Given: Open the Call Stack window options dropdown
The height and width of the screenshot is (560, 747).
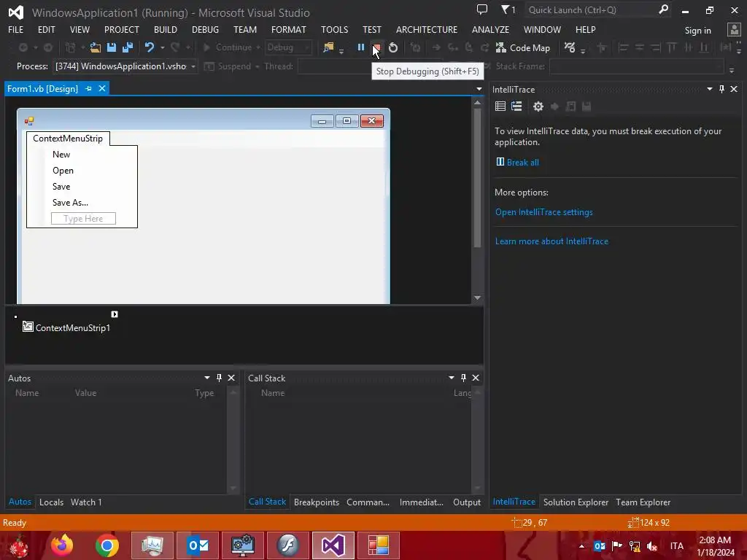Looking at the screenshot, I should coord(451,378).
